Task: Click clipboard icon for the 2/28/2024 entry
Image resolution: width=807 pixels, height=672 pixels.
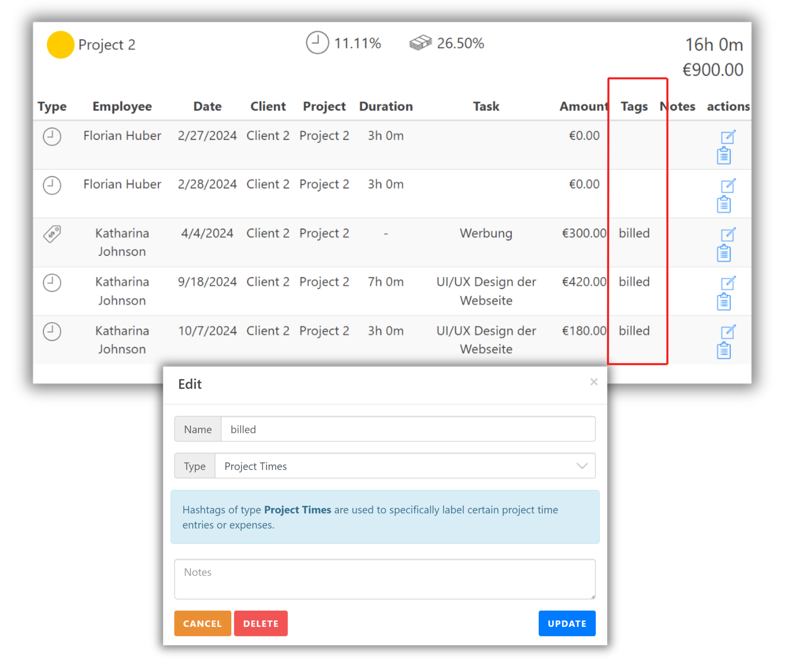Action: (x=724, y=204)
